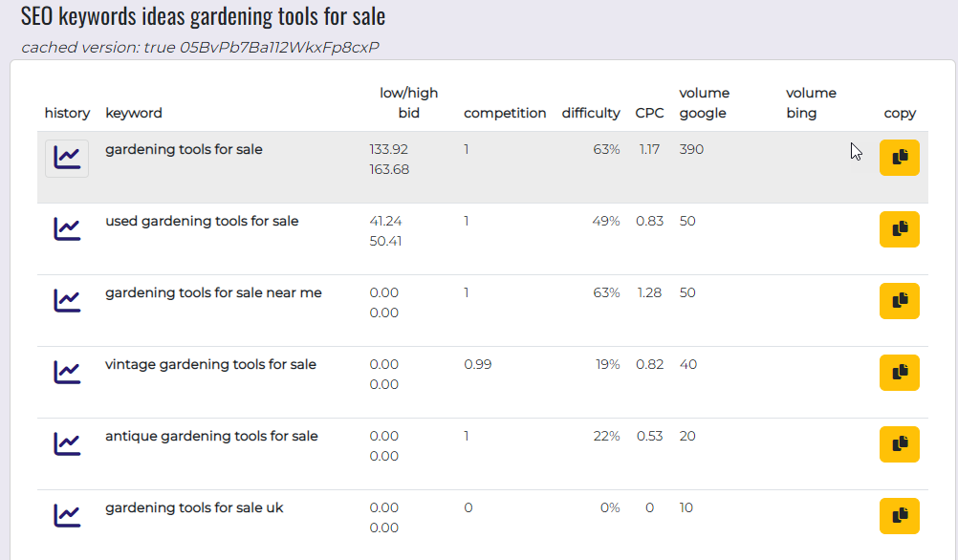Copy gardening tools for sale uk keyword

900,516
